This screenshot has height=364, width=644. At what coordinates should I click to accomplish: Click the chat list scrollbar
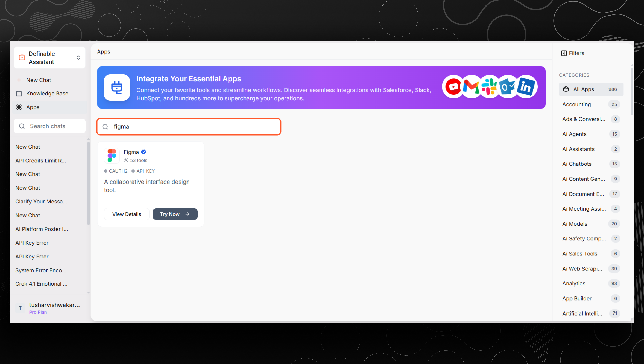pos(88,184)
